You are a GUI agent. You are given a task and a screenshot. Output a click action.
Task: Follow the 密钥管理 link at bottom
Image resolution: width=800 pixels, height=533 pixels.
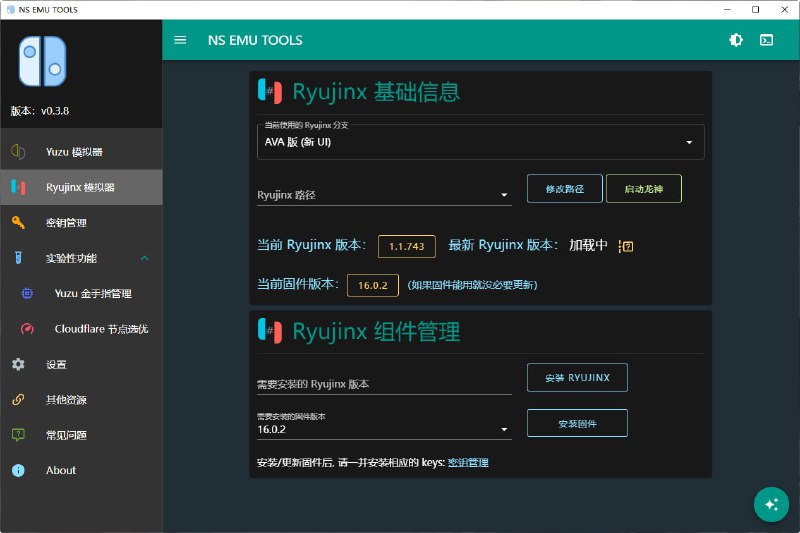(x=468, y=463)
